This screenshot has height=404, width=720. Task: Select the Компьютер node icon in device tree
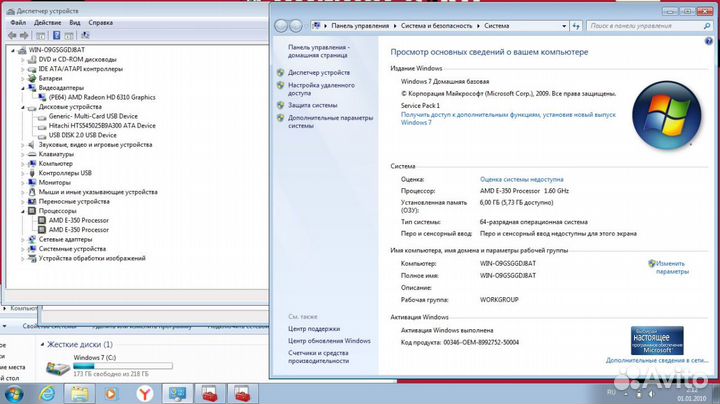click(x=32, y=163)
